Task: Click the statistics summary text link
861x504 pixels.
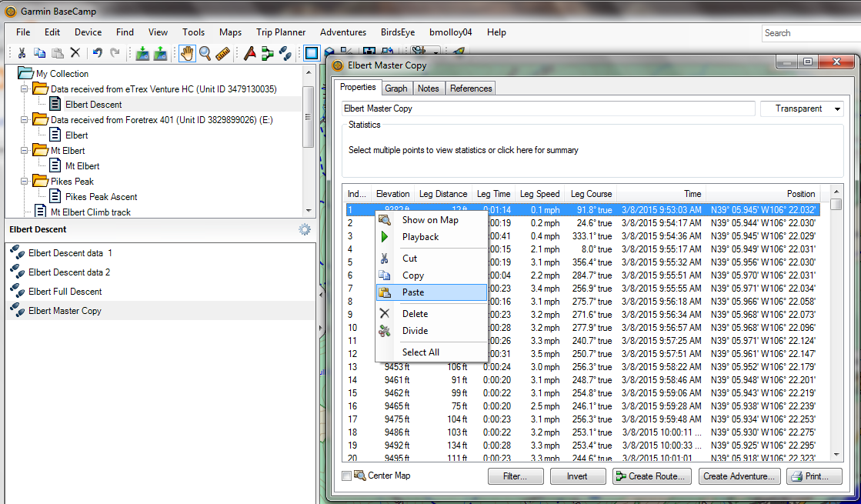Action: click(x=463, y=150)
